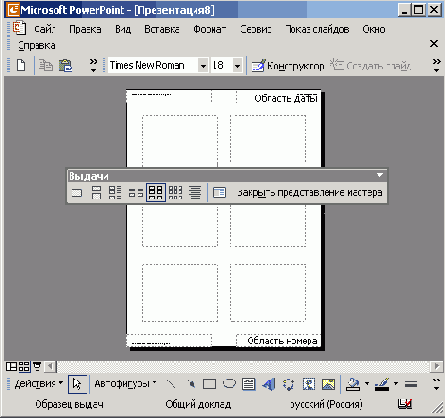This screenshot has height=418, width=445.
Task: Open the fill color arrow dropdown
Action: 367,384
